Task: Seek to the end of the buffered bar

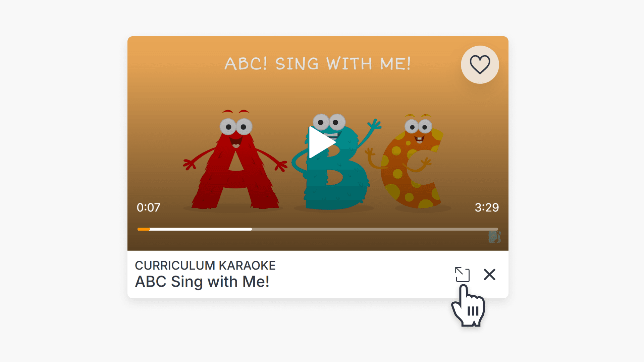Action: 251,229
